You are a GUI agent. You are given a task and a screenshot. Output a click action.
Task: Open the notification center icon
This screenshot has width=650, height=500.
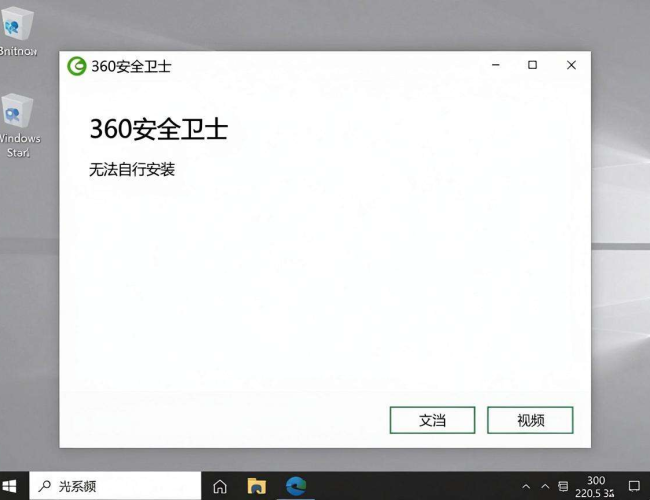634,486
